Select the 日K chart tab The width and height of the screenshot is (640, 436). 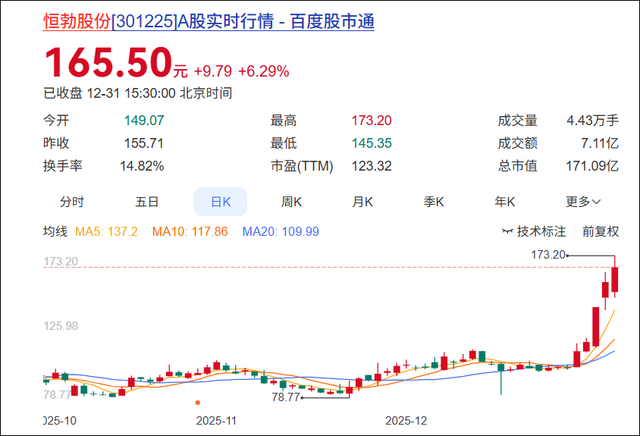click(220, 202)
